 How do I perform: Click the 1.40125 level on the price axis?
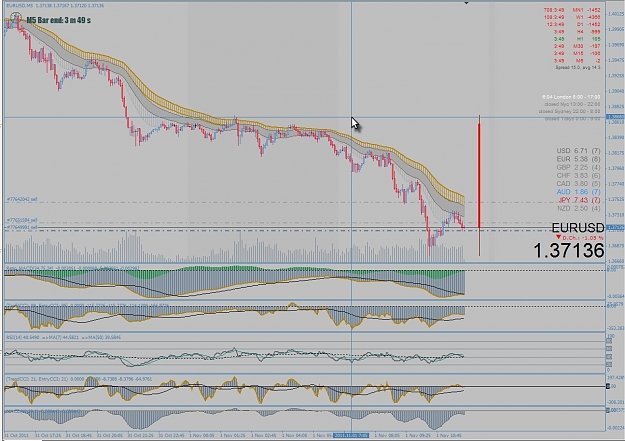point(616,14)
